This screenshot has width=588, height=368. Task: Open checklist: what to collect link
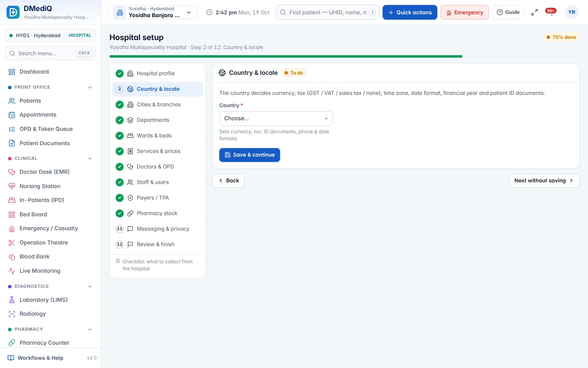pyautogui.click(x=158, y=265)
